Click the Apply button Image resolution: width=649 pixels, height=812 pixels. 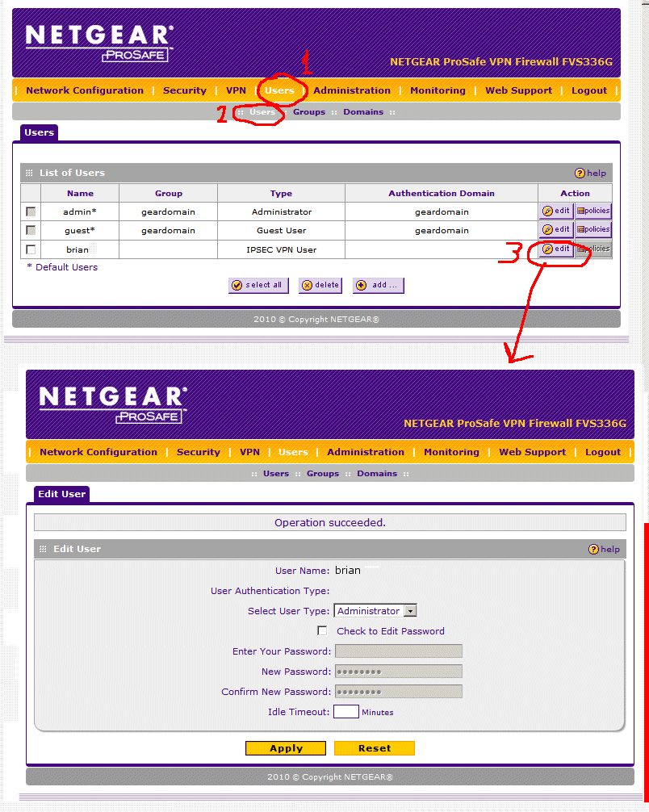coord(286,748)
